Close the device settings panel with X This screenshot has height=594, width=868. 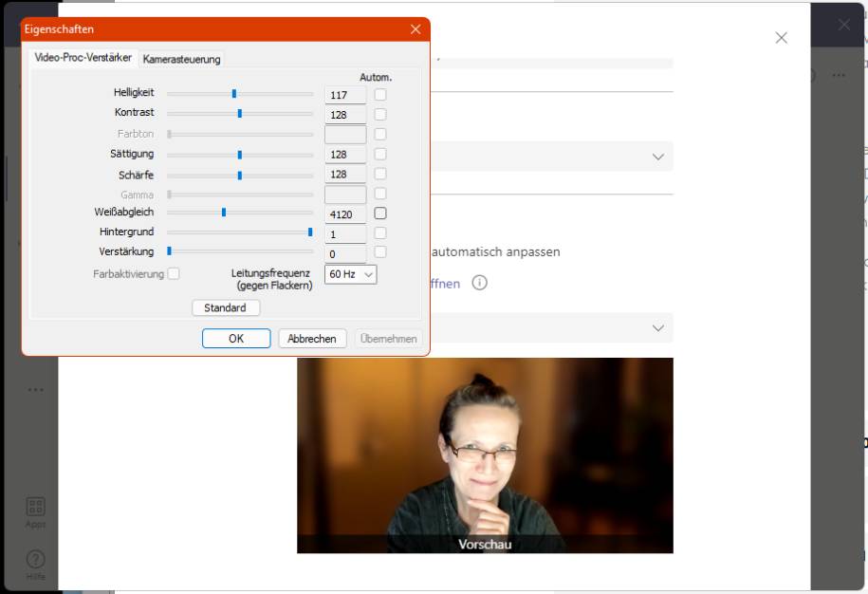781,38
